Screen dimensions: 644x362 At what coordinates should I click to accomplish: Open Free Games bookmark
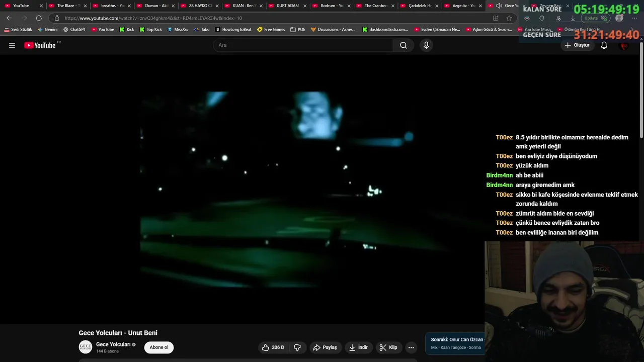point(271,30)
